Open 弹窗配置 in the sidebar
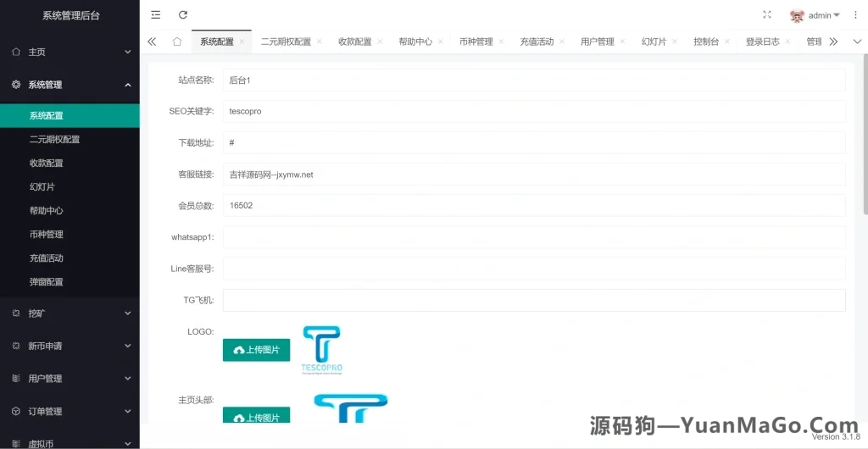Screen dimensions: 868x449 click(70, 282)
